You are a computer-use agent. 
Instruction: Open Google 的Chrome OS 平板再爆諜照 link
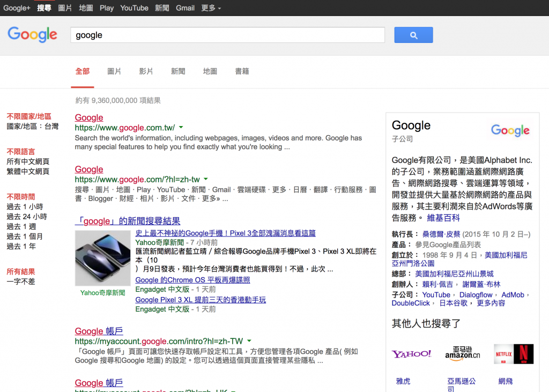click(192, 280)
